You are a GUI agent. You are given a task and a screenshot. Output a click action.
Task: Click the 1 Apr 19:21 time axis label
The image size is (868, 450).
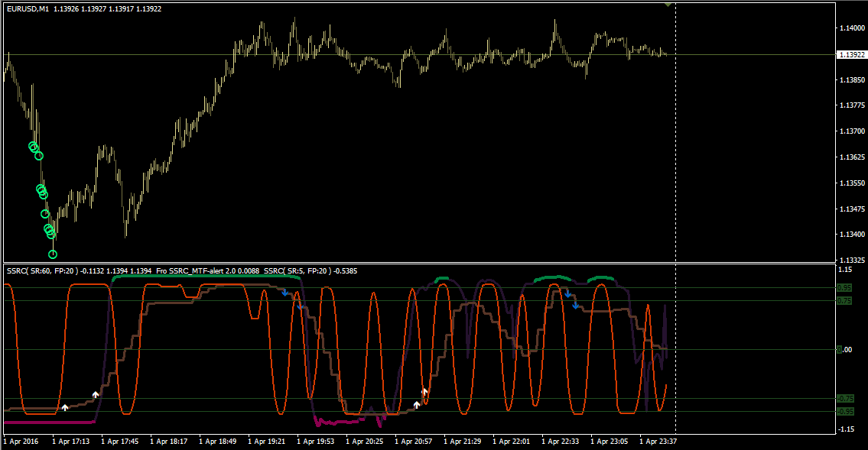coord(266,442)
